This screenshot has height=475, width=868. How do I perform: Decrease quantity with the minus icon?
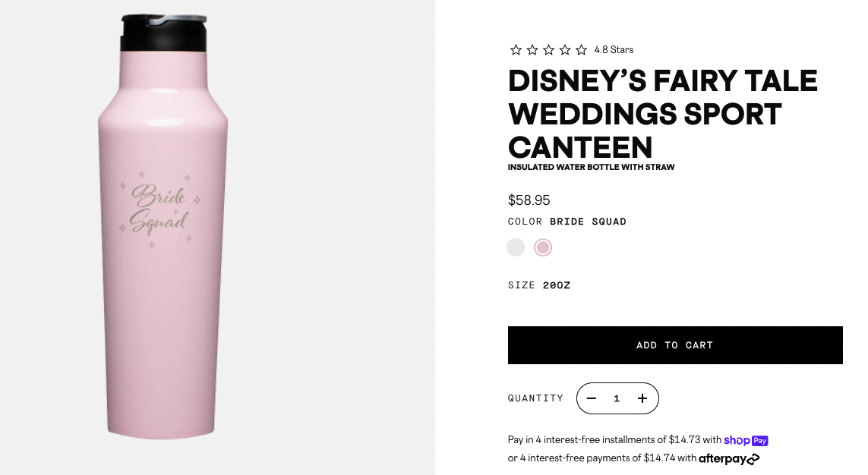click(592, 398)
